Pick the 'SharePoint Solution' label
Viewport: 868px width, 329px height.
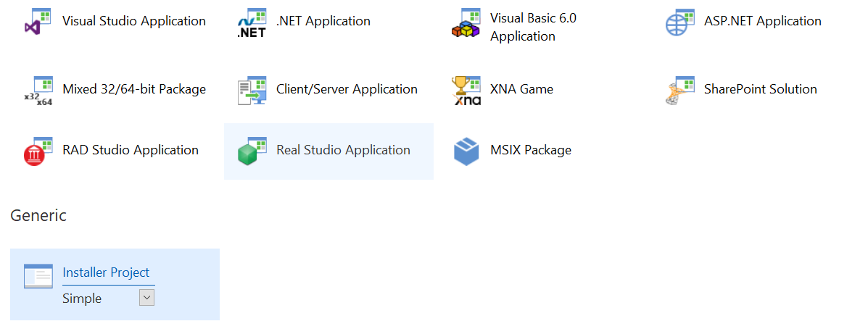point(761,89)
